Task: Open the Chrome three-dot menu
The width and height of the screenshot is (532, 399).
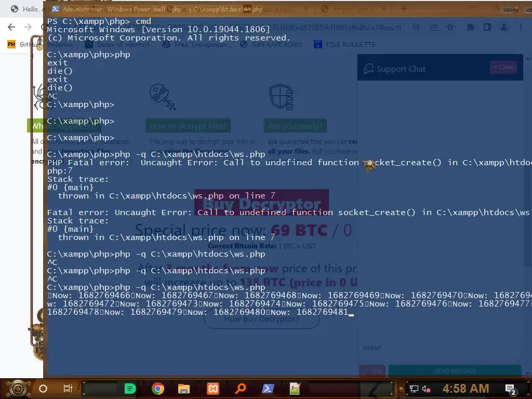Action: [x=521, y=27]
